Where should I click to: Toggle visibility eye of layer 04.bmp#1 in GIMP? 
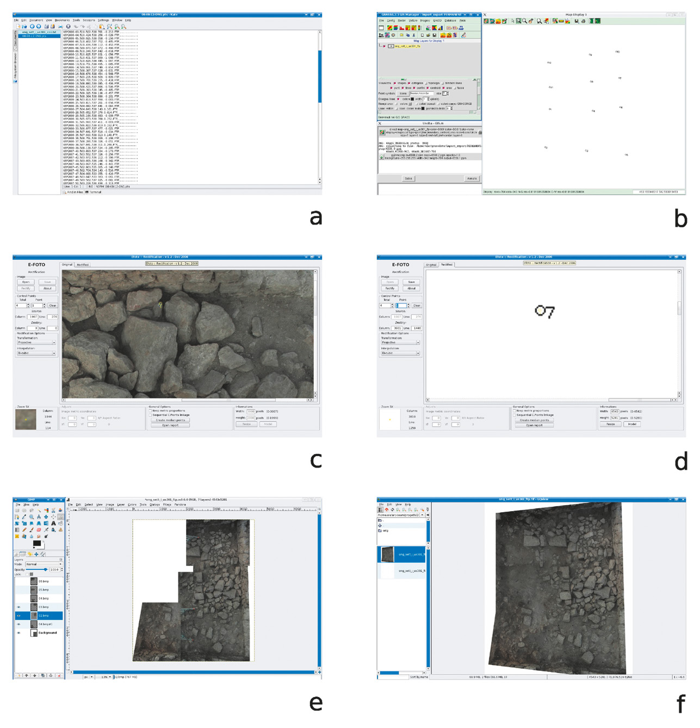pyautogui.click(x=18, y=624)
